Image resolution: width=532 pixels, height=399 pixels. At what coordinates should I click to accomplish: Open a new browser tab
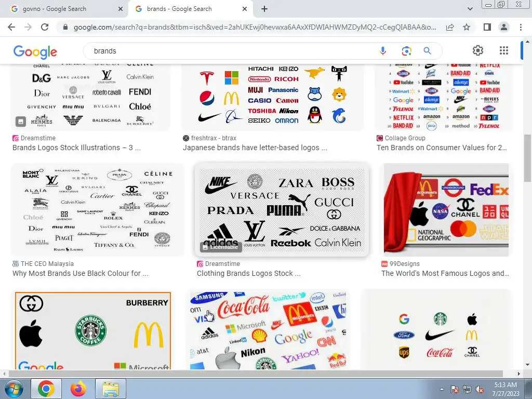click(264, 9)
